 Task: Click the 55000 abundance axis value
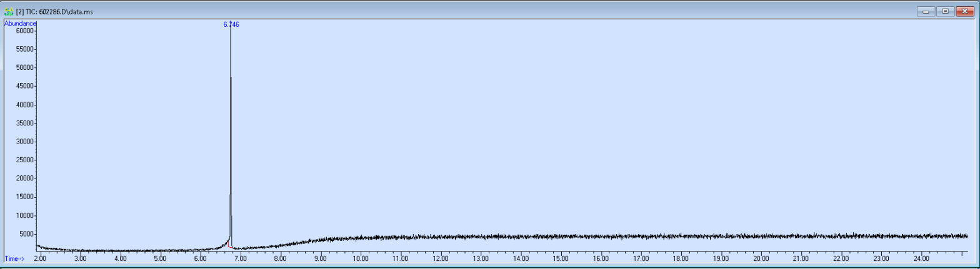click(x=24, y=49)
